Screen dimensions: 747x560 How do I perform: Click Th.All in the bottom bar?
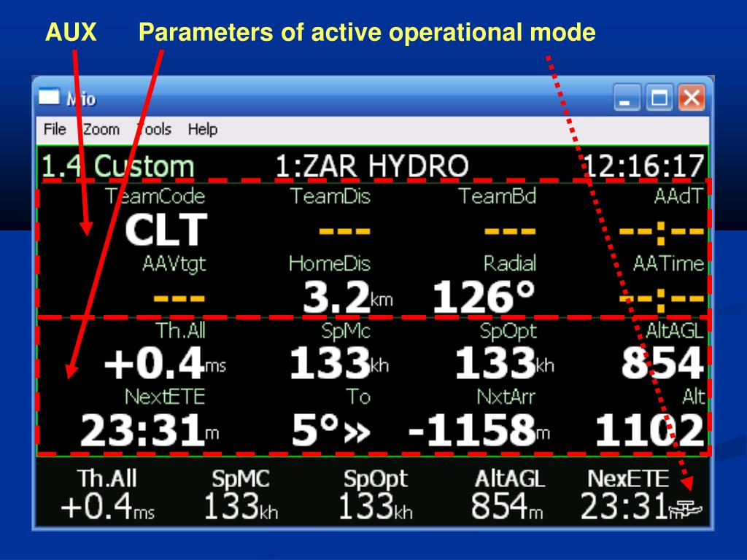pyautogui.click(x=108, y=494)
